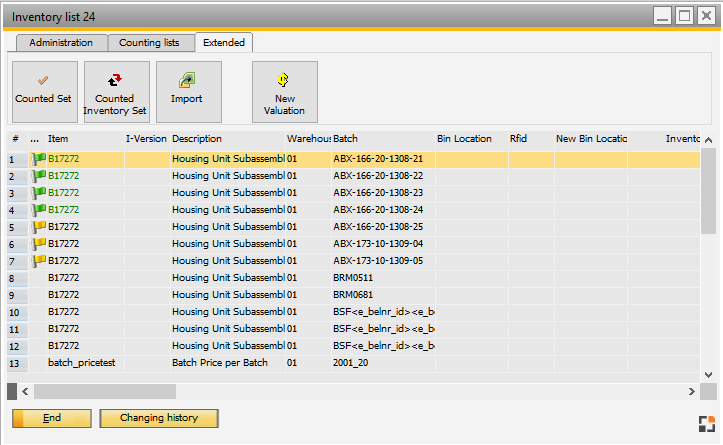Click the green flag in row 4

pos(39,210)
